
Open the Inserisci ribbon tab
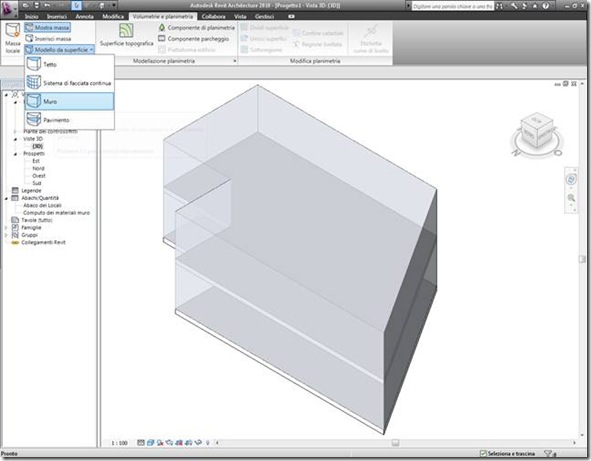(57, 17)
